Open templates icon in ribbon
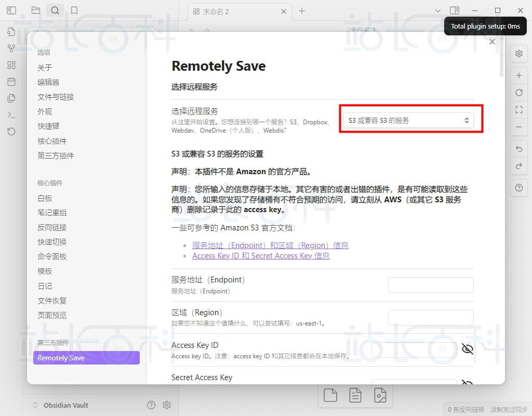The width and height of the screenshot is (532, 416). pyautogui.click(x=11, y=98)
